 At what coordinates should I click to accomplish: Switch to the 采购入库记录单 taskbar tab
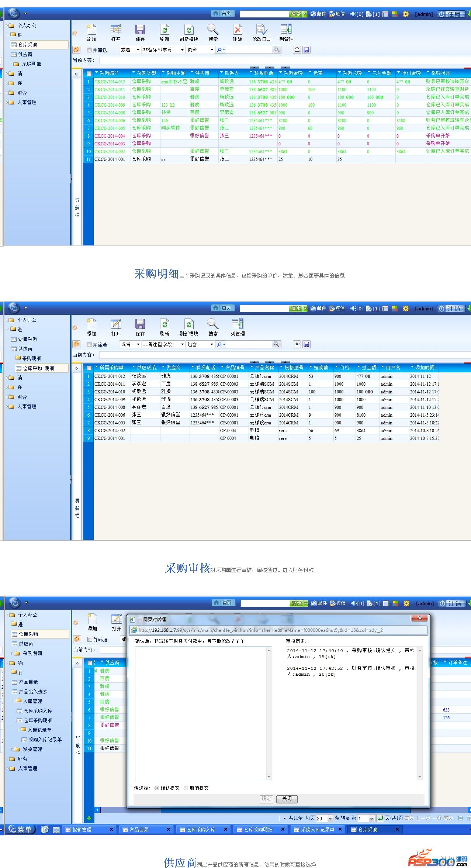coord(318,830)
